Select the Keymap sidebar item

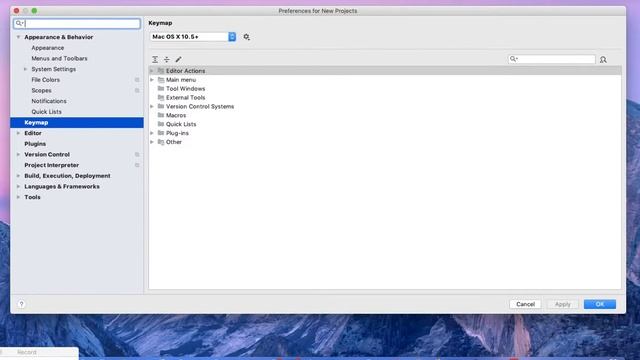pyautogui.click(x=77, y=122)
